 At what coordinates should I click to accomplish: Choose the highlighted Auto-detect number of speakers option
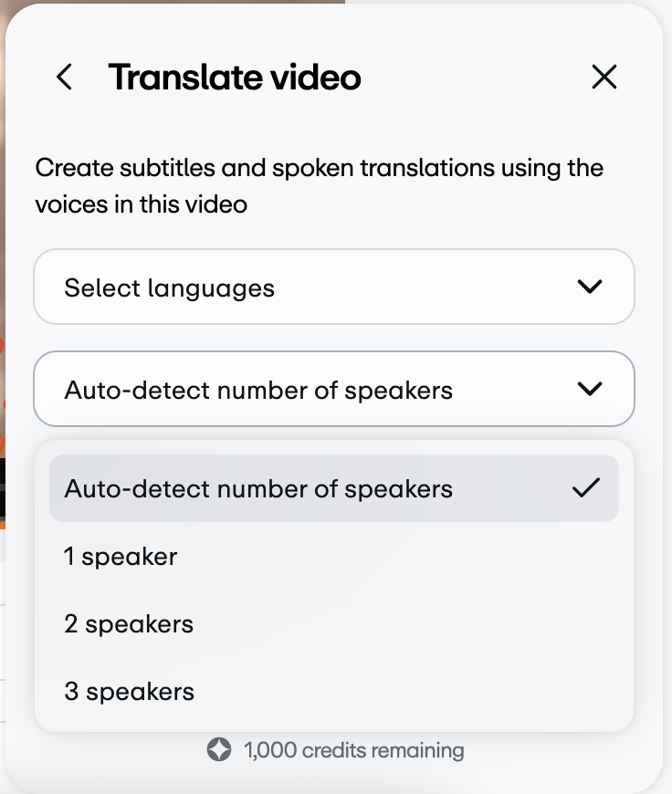point(334,488)
